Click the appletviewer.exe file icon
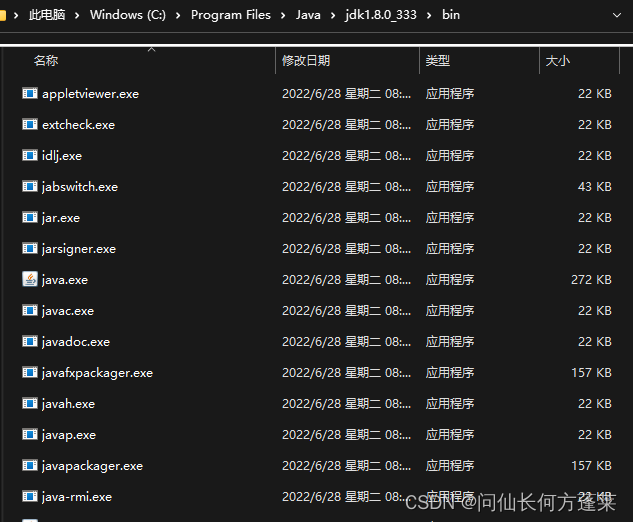The width and height of the screenshot is (633, 522). pyautogui.click(x=30, y=94)
